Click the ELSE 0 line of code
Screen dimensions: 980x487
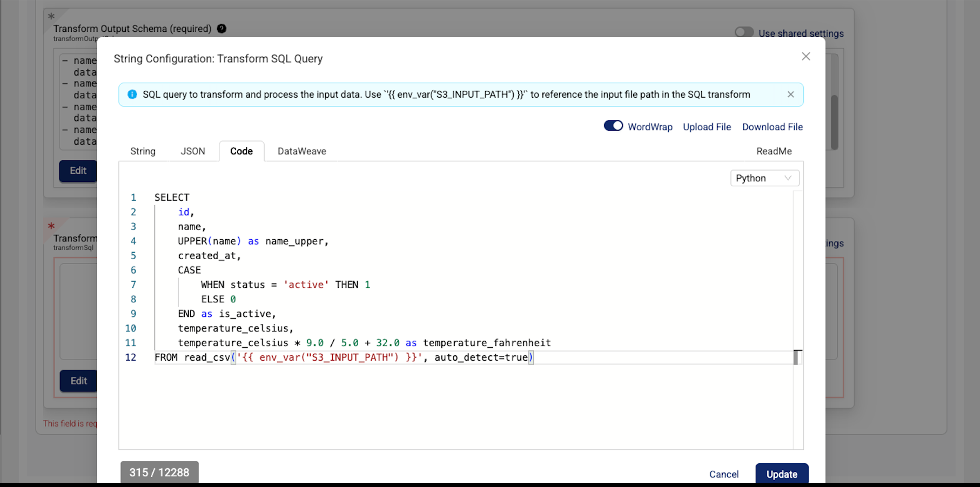(x=218, y=299)
